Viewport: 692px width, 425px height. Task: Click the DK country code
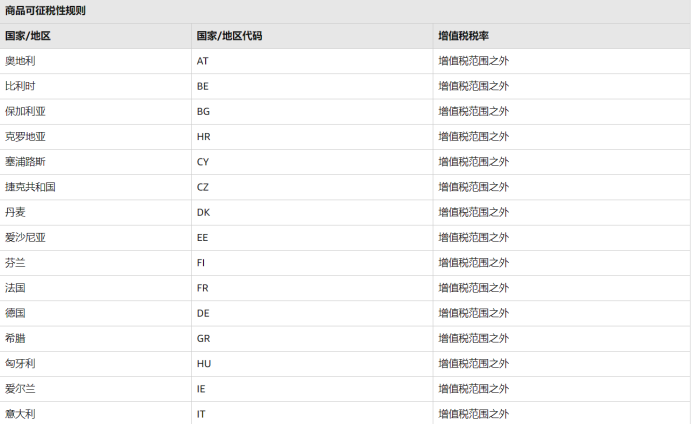click(x=204, y=213)
